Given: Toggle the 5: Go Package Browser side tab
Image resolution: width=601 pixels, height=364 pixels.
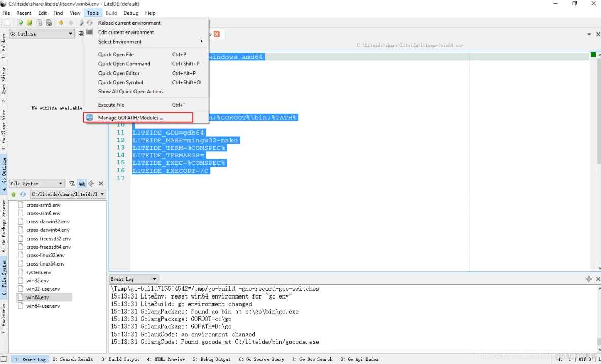Looking at the screenshot, I should click(4, 226).
